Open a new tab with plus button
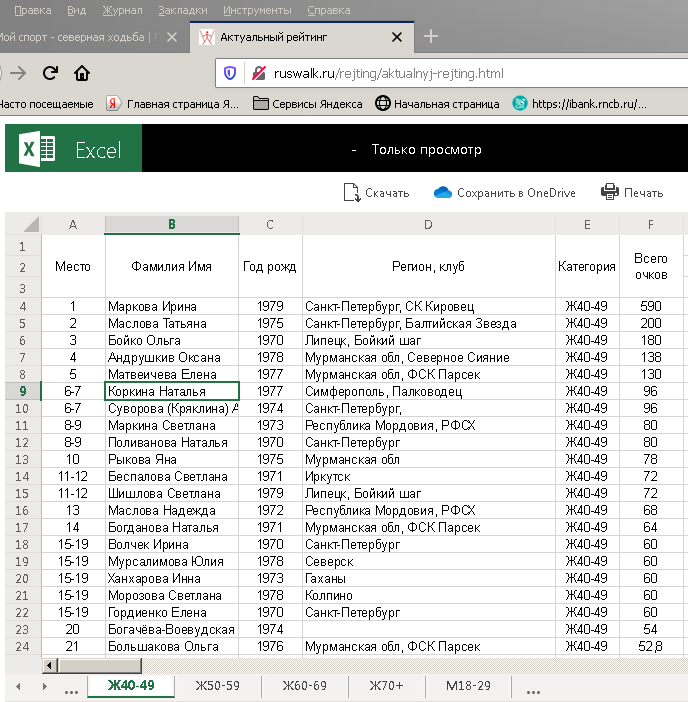This screenshot has height=702, width=688. (x=431, y=36)
